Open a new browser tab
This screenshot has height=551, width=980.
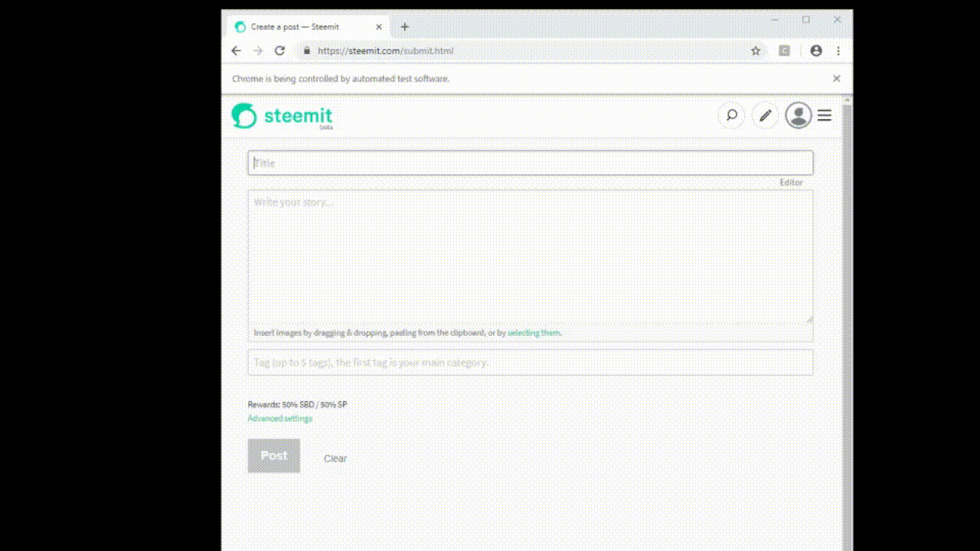[405, 27]
